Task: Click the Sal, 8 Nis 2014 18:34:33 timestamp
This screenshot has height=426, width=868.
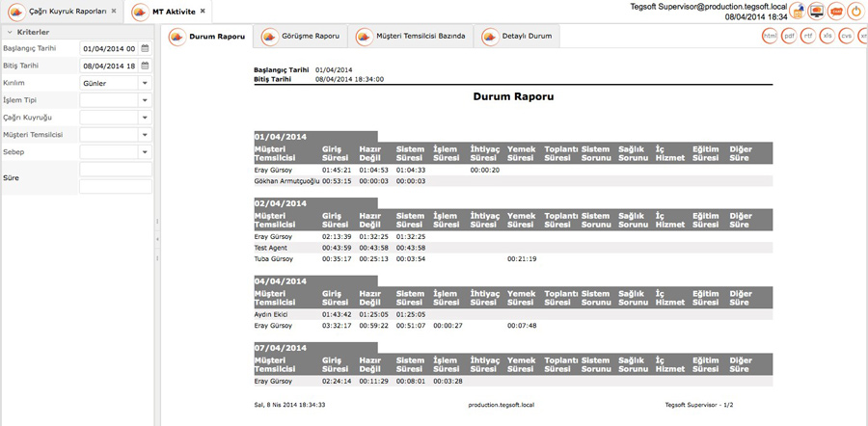Action: (289, 405)
